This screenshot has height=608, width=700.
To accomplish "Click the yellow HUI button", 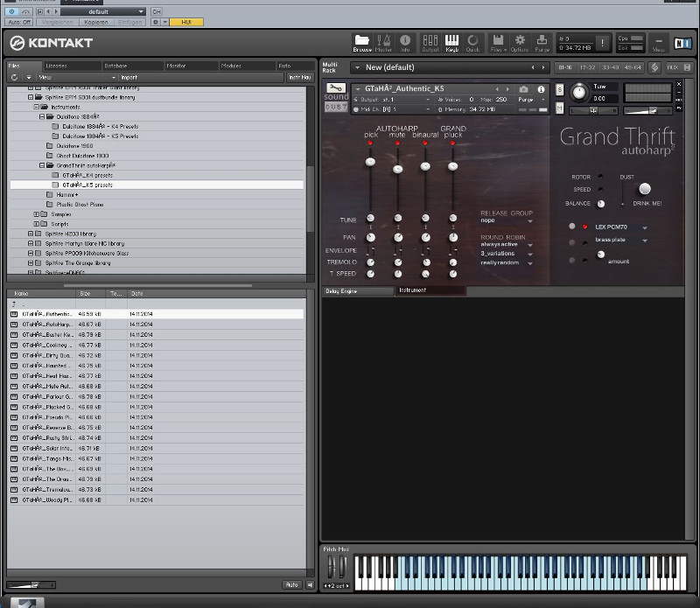I will point(186,22).
